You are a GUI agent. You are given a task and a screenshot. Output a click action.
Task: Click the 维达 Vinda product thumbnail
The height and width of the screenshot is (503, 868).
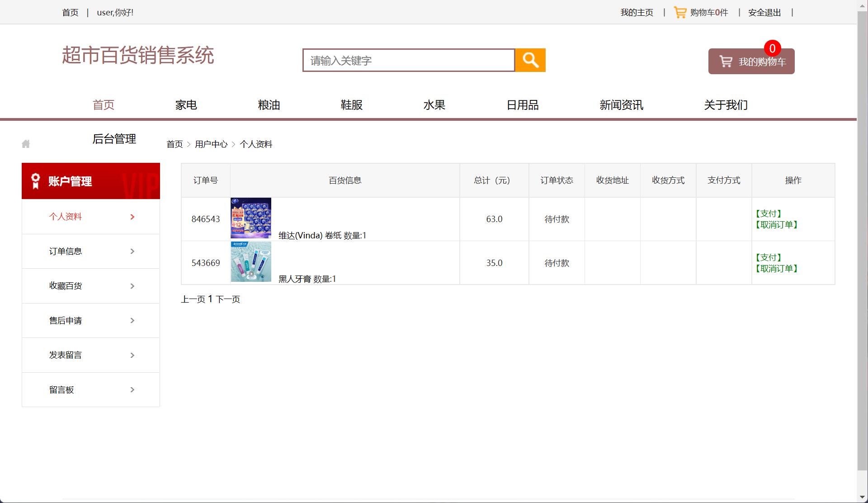point(250,218)
